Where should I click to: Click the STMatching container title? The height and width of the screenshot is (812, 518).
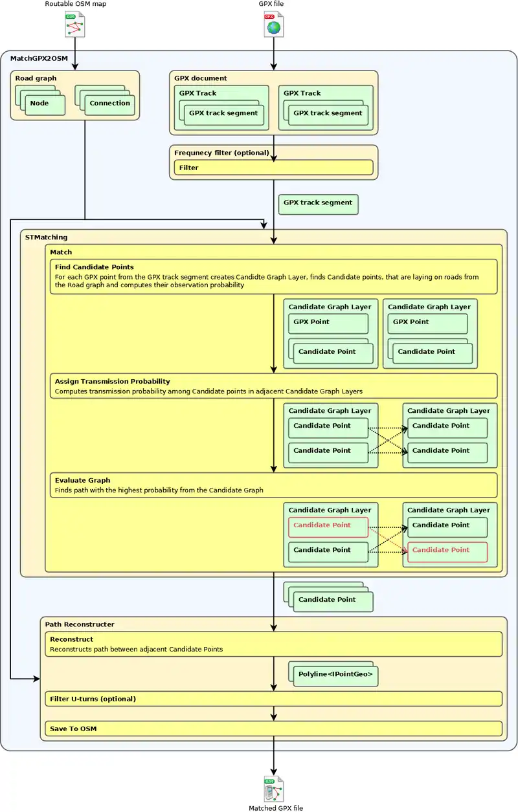click(46, 237)
